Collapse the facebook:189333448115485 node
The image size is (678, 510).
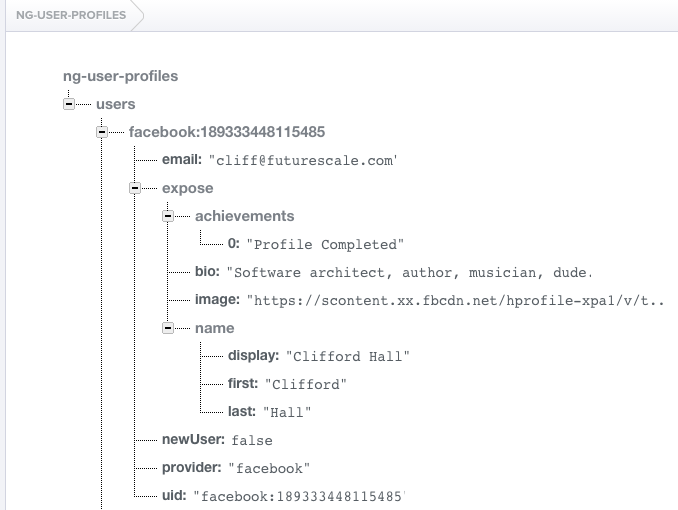102,132
